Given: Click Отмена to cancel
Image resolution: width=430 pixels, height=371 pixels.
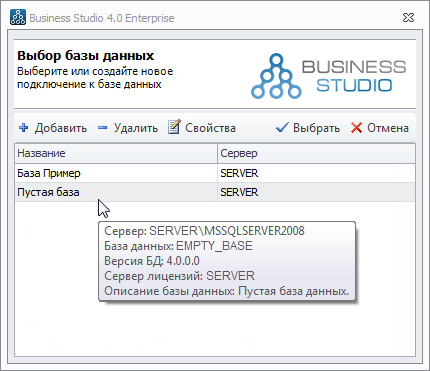Looking at the screenshot, I should click(x=380, y=128).
